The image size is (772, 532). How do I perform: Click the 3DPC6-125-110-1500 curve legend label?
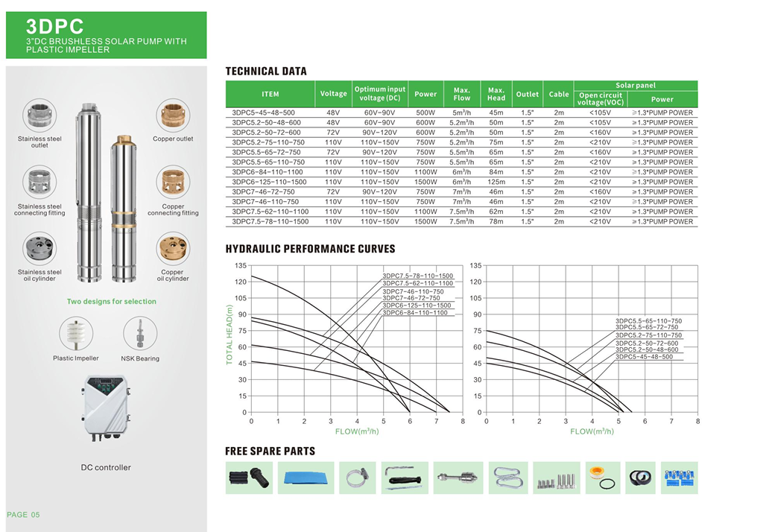pyautogui.click(x=417, y=305)
